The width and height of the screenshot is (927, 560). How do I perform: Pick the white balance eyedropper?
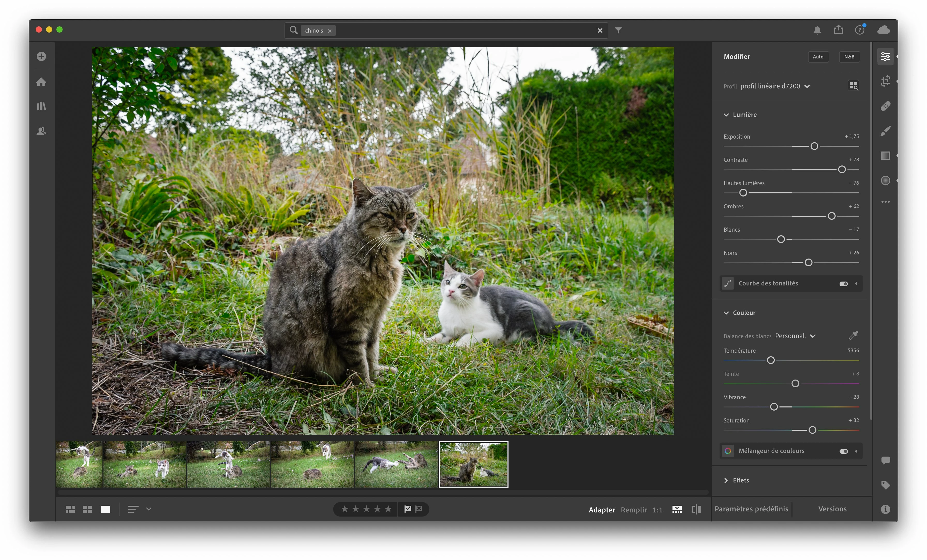(x=853, y=335)
